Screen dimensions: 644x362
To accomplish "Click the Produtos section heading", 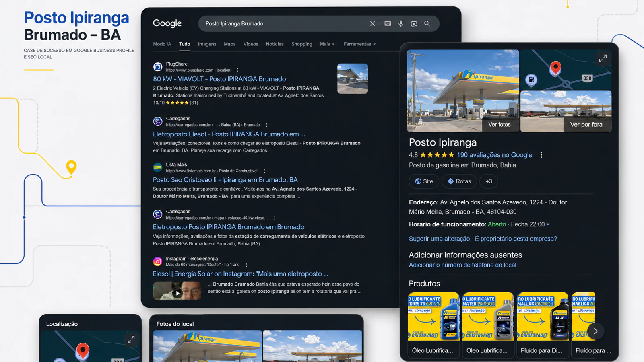I will (x=424, y=284).
